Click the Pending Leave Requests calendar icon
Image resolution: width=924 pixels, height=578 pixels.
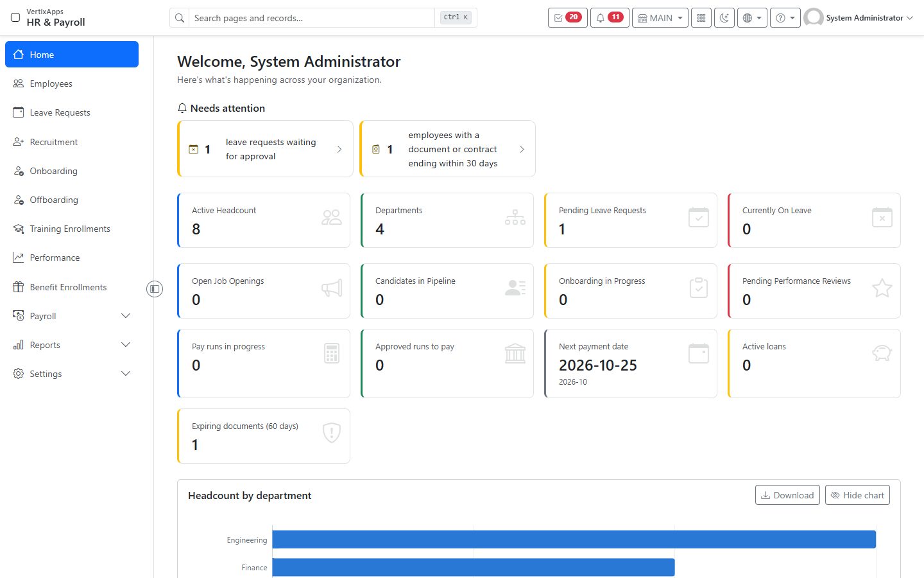[x=699, y=217]
